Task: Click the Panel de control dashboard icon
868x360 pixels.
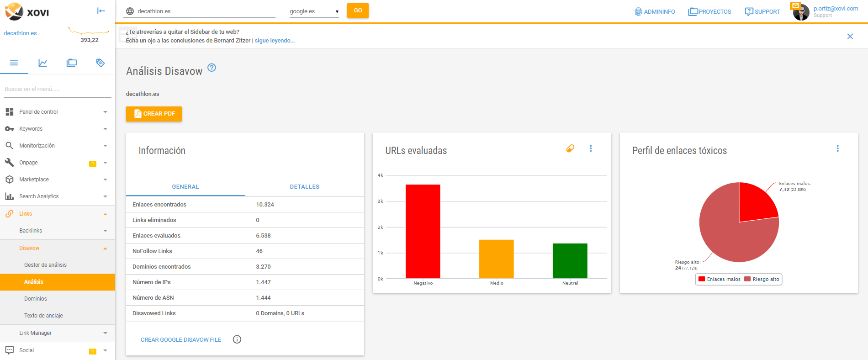Action: pos(9,112)
